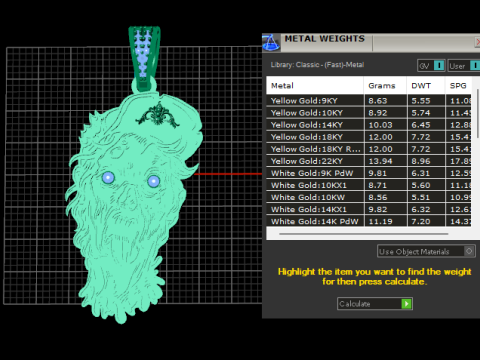The image size is (480, 360).
Task: Click the 8.63 grams cell
Action: 386,101
